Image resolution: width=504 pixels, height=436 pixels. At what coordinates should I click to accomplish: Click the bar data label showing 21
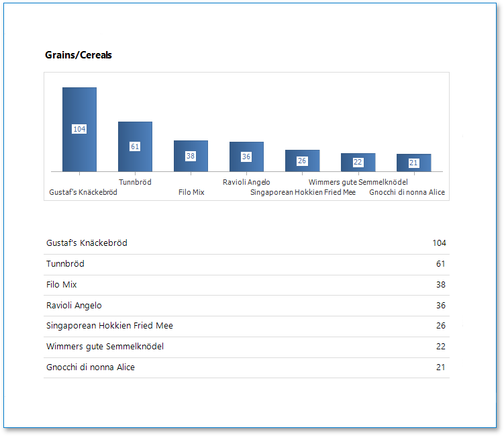coord(413,163)
